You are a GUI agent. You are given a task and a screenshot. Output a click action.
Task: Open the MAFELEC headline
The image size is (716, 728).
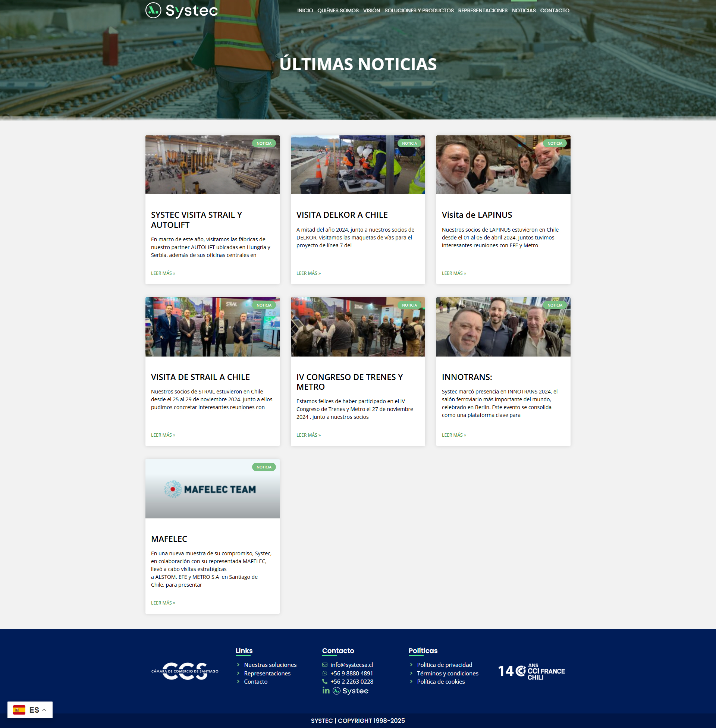pos(169,539)
